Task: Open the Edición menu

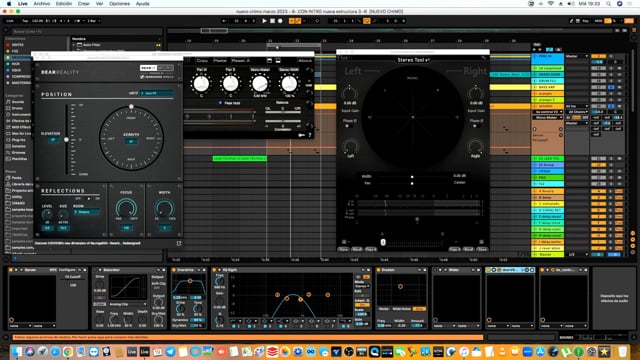Action: pos(64,4)
